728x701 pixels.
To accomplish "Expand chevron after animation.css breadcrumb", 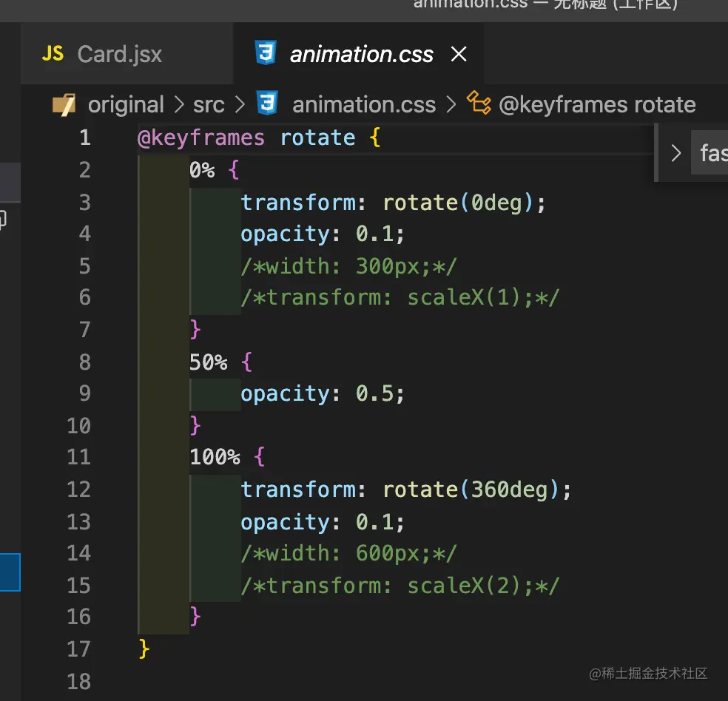I will pos(451,105).
